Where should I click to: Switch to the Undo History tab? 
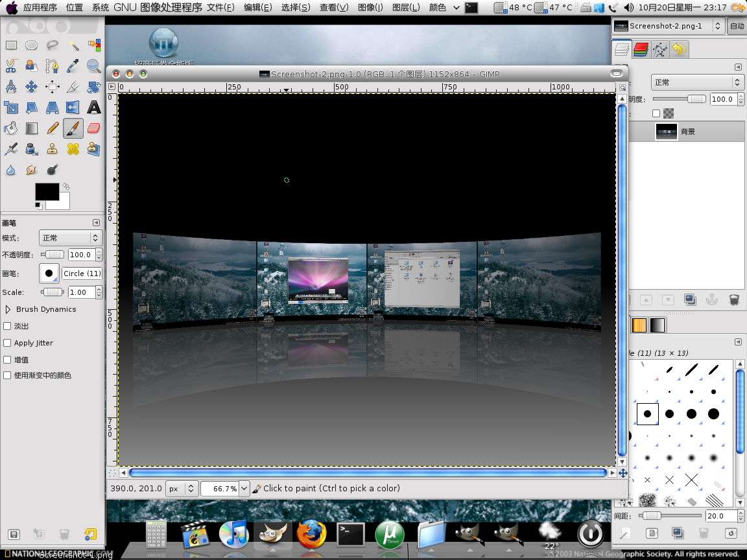[x=680, y=49]
